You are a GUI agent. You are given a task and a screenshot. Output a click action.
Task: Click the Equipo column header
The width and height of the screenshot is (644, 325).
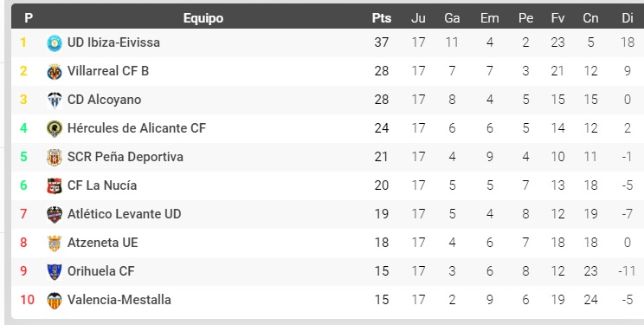[203, 18]
